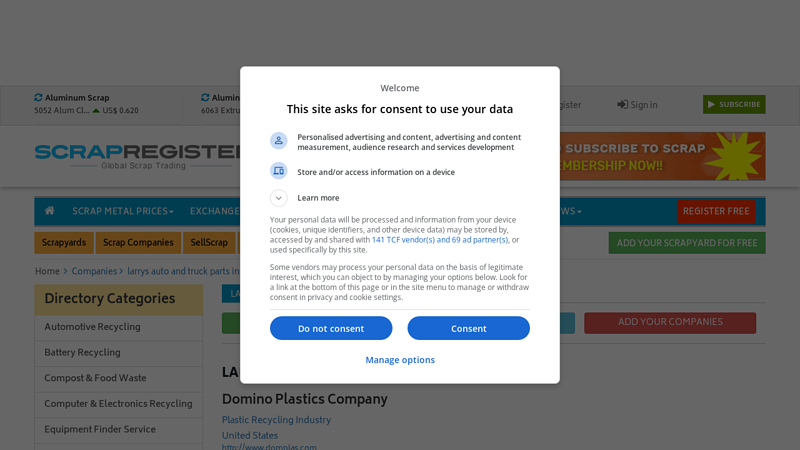Click the refresh icon beside Aluminum Scrap
This screenshot has height=450, width=800.
point(38,98)
